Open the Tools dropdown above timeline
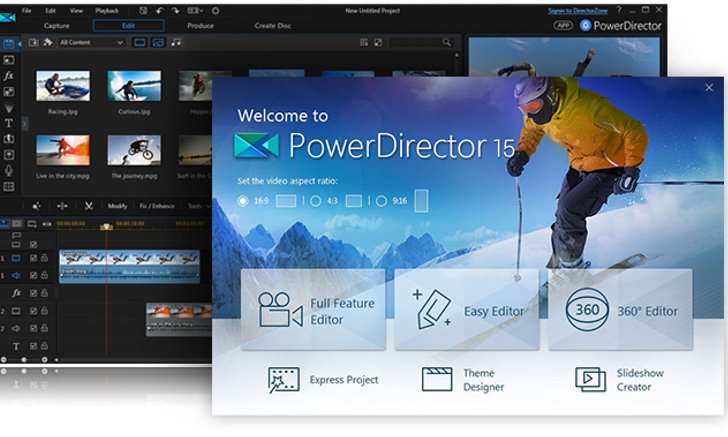The image size is (728, 437). tap(199, 206)
